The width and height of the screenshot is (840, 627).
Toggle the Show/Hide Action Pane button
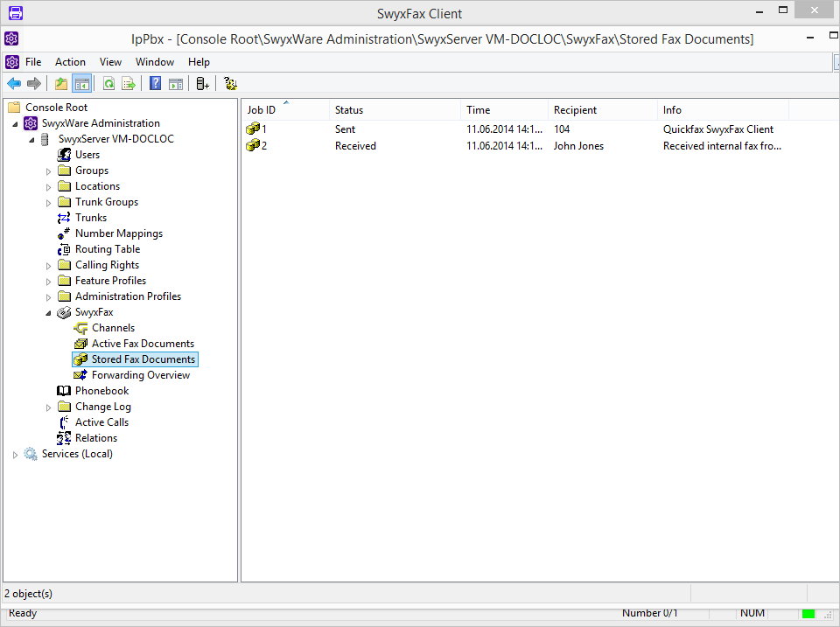pyautogui.click(x=176, y=84)
